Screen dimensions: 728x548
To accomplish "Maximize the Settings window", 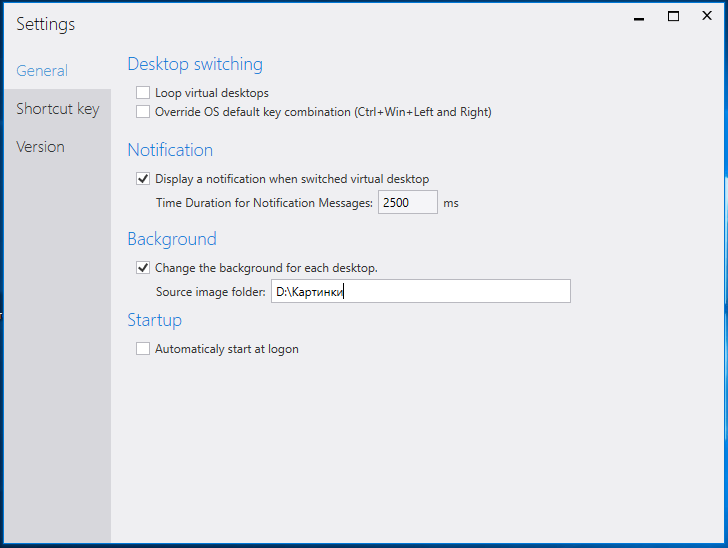I will [673, 16].
